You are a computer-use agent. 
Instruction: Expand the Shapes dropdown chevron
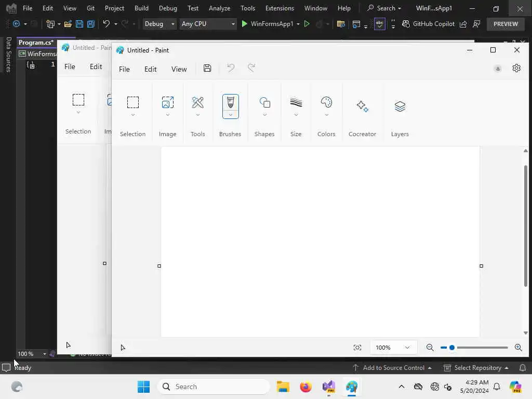click(264, 115)
